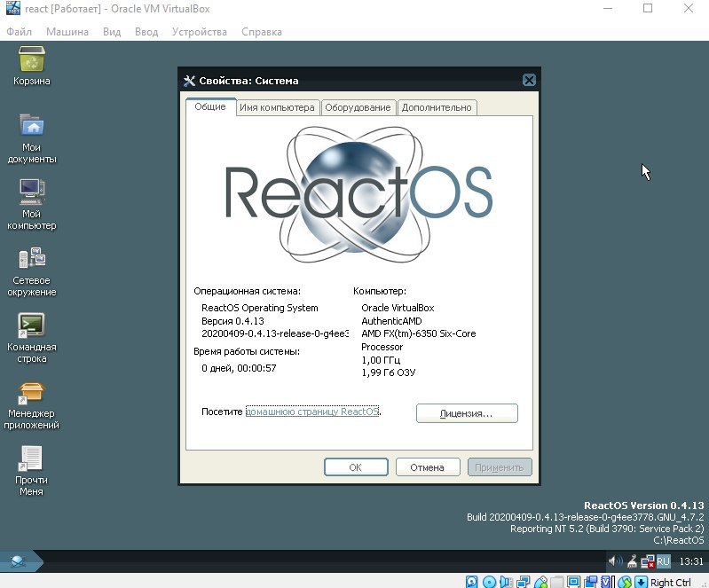The height and width of the screenshot is (588, 709).
Task: Click the '1,00 ГГц' frequency value
Action: pyautogui.click(x=381, y=360)
